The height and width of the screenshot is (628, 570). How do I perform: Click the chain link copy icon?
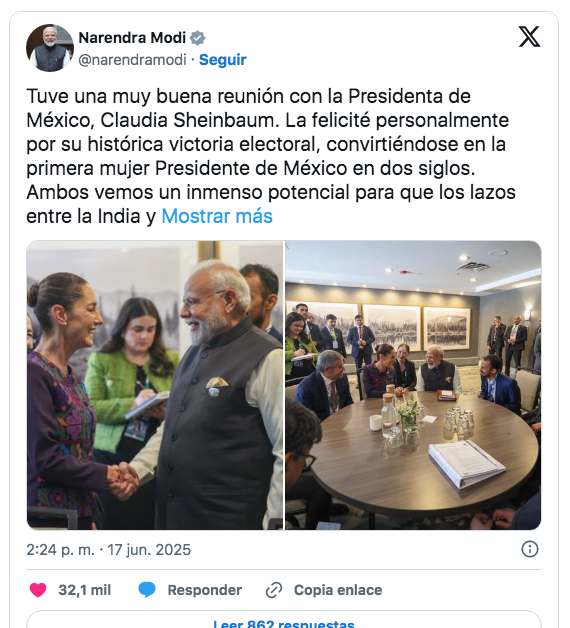(274, 590)
